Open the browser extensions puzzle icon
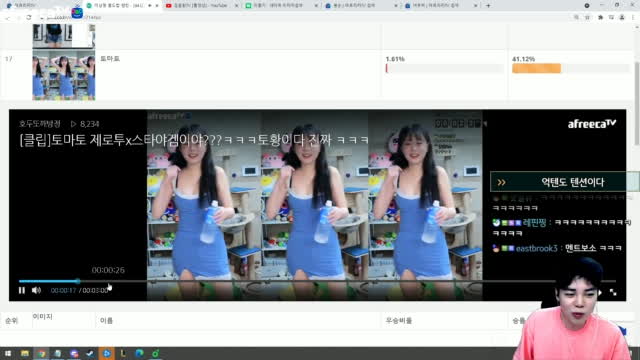This screenshot has width=640, height=360. [x=600, y=18]
